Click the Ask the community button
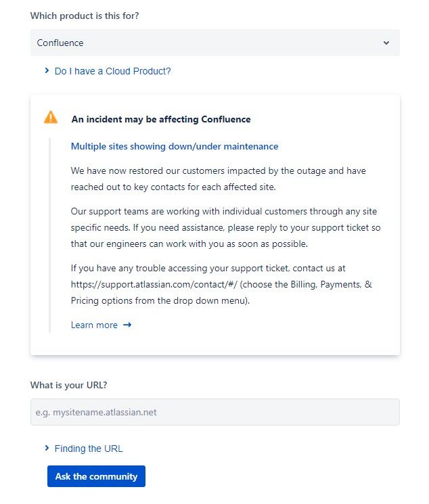The height and width of the screenshot is (504, 429). [x=96, y=476]
